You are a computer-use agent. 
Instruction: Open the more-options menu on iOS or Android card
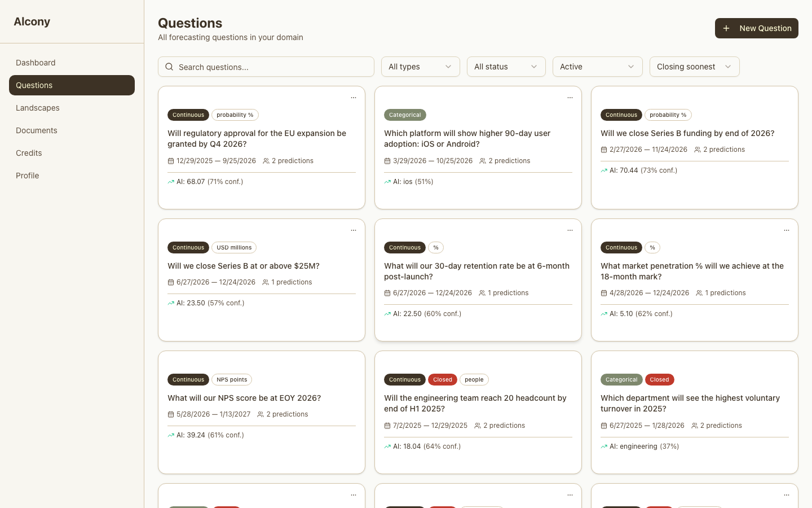click(x=570, y=98)
